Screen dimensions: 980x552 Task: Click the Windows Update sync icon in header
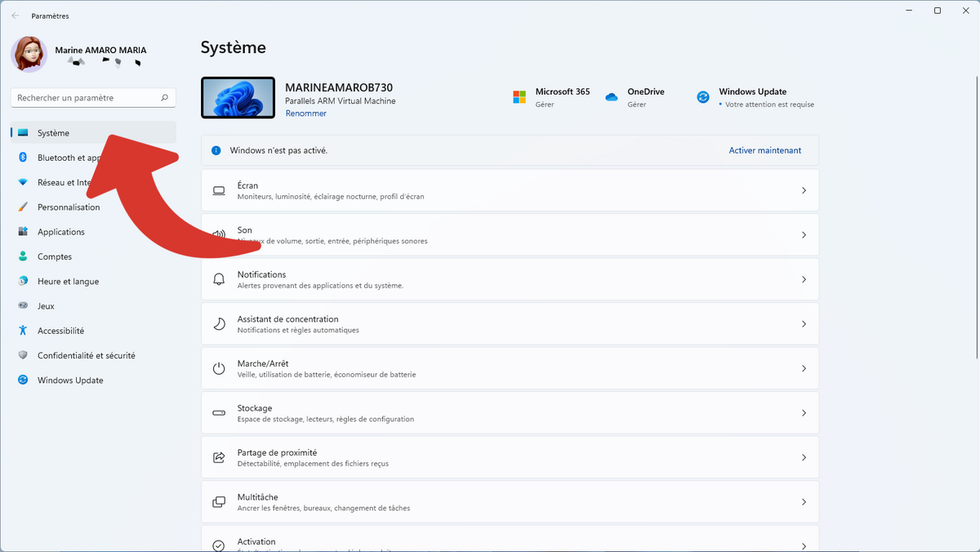(x=703, y=97)
